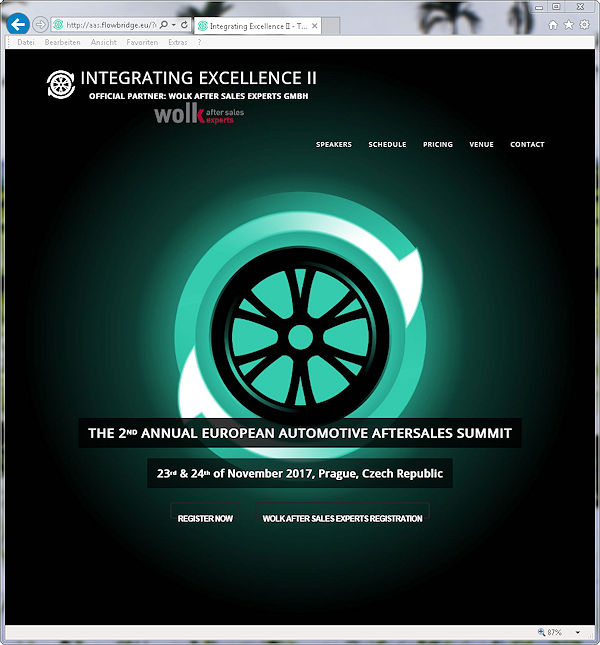Close the browser window
The height and width of the screenshot is (645, 600).
pos(580,7)
